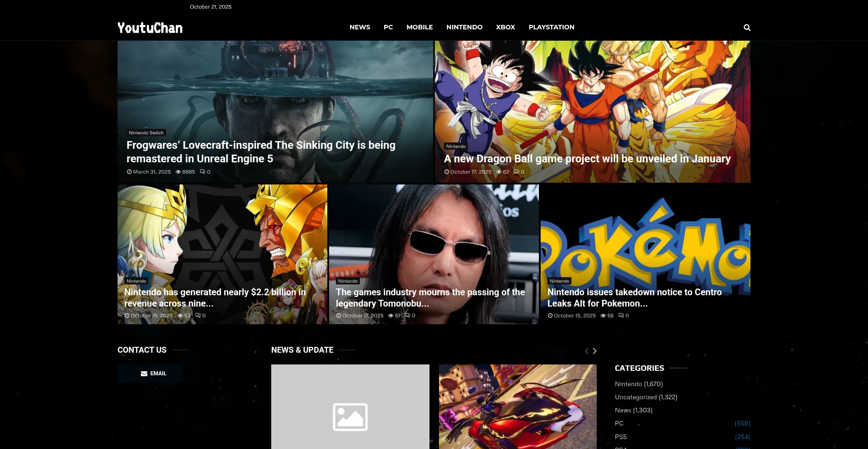The width and height of the screenshot is (868, 449).
Task: Click the Nintendo Switch tag on Sinking City
Action: pyautogui.click(x=146, y=133)
